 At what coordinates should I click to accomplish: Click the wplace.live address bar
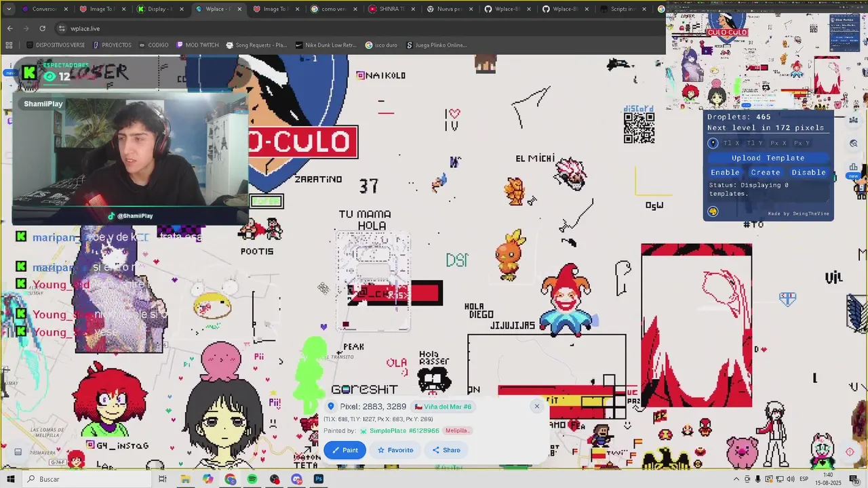coord(359,28)
